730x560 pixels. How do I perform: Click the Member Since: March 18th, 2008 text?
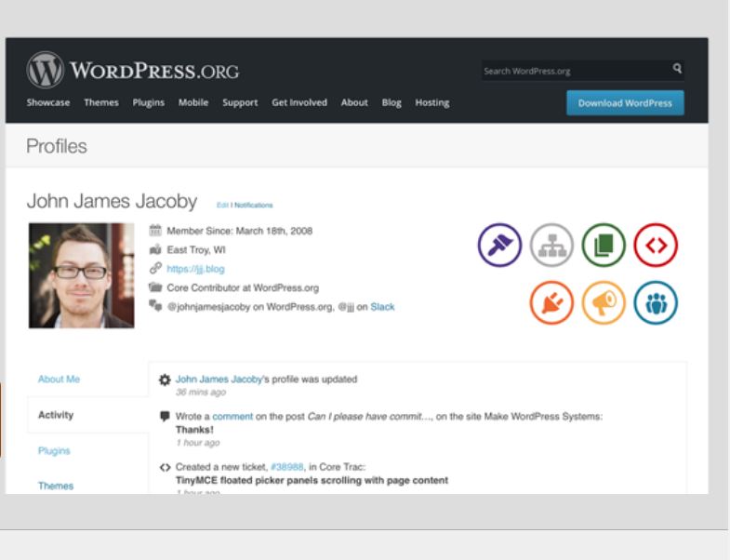pyautogui.click(x=239, y=231)
